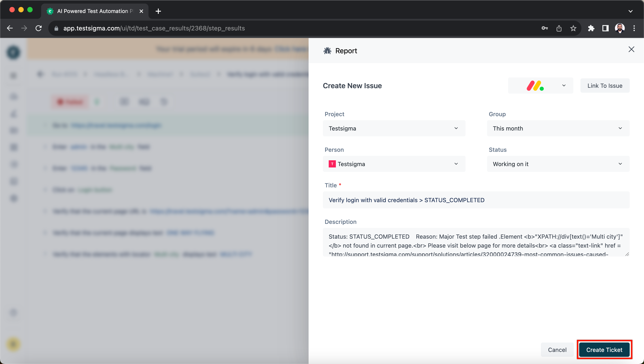Expand the Group 'This month' dropdown
This screenshot has width=644, height=364.
pyautogui.click(x=558, y=128)
